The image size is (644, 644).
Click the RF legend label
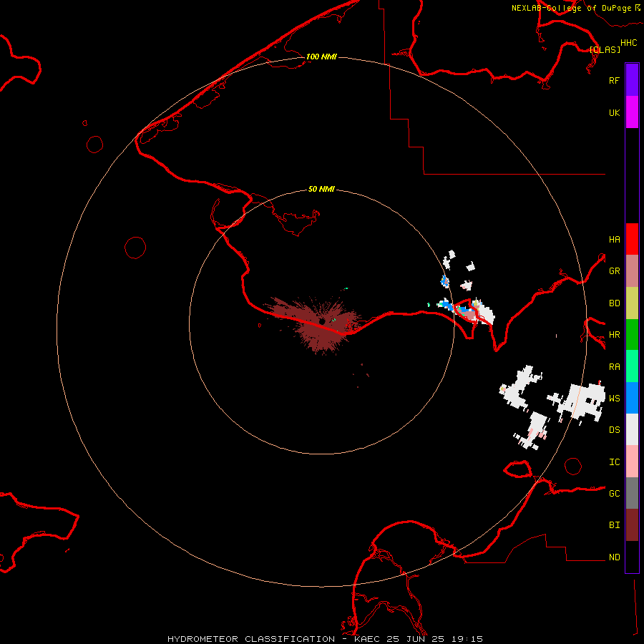[x=614, y=80]
